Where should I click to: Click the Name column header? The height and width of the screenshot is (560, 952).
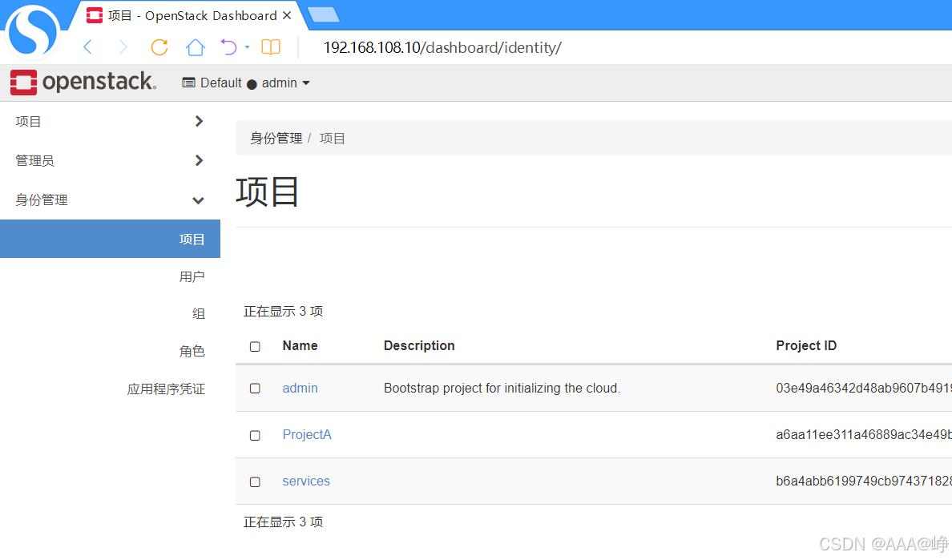coord(300,345)
